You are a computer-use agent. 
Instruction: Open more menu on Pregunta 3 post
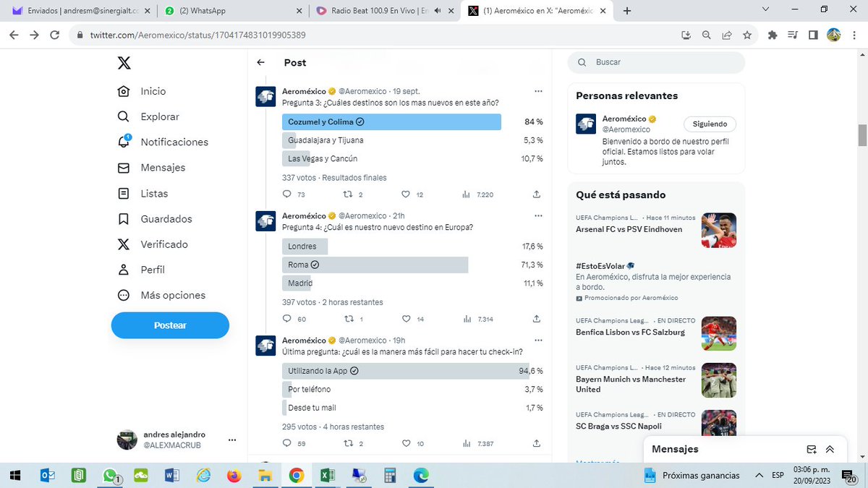pyautogui.click(x=537, y=92)
